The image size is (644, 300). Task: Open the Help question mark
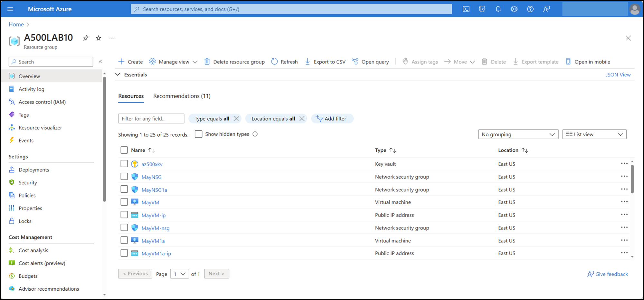[x=530, y=9]
